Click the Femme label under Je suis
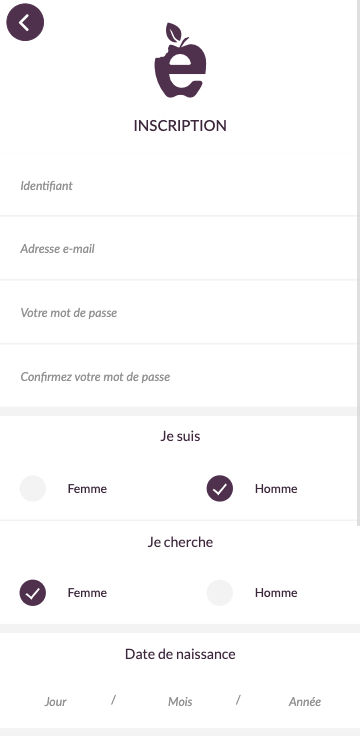The height and width of the screenshot is (736, 360). pyautogui.click(x=87, y=489)
